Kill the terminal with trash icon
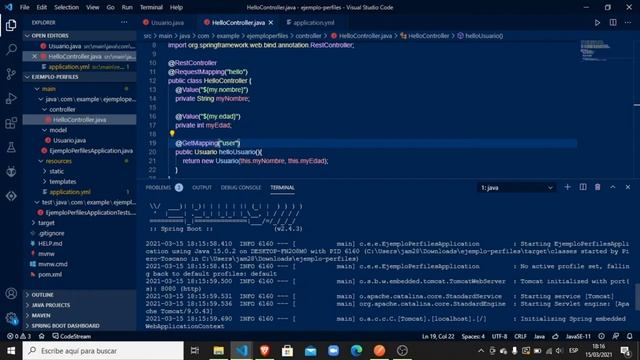This screenshot has height=360, width=640. pos(598,187)
